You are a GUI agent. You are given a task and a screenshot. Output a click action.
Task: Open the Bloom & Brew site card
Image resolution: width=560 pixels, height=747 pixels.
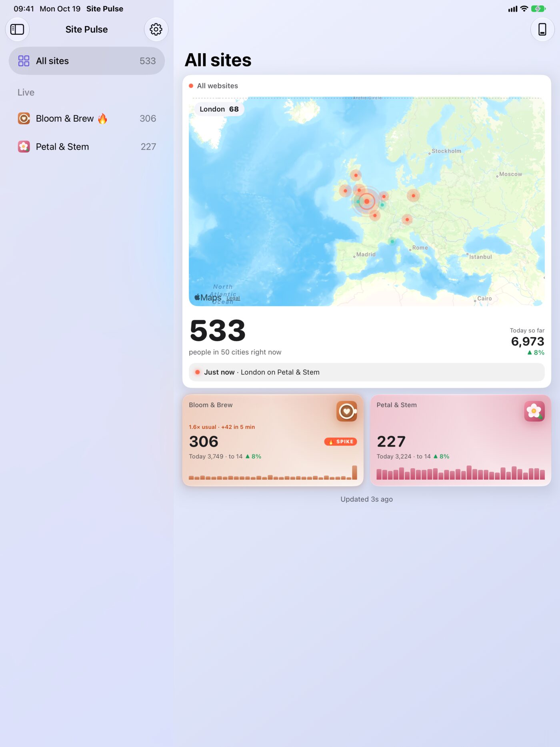click(x=273, y=440)
